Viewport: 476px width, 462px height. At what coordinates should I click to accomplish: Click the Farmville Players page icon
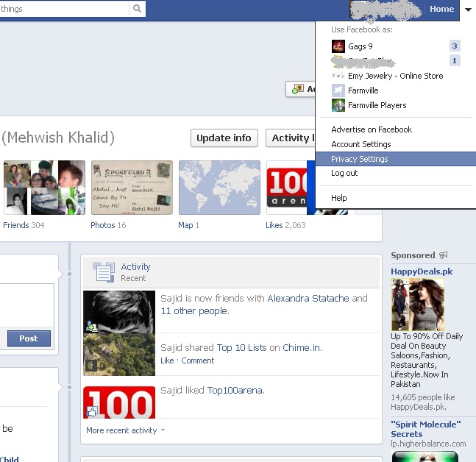338,105
